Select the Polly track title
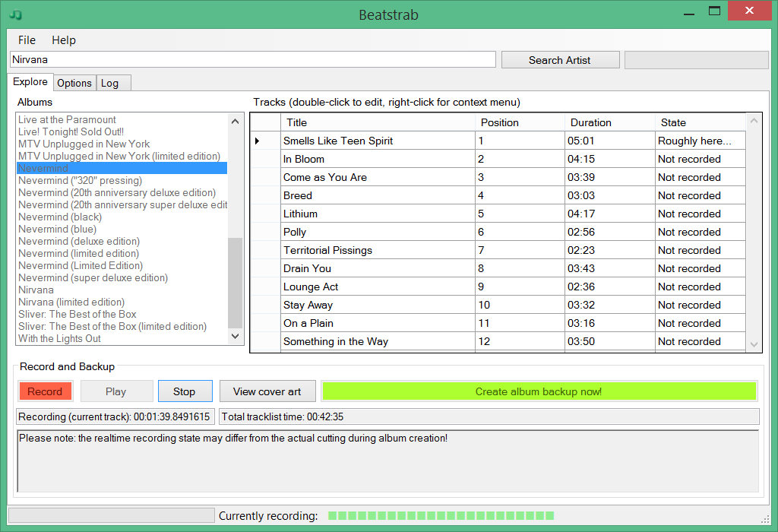 [x=378, y=233]
